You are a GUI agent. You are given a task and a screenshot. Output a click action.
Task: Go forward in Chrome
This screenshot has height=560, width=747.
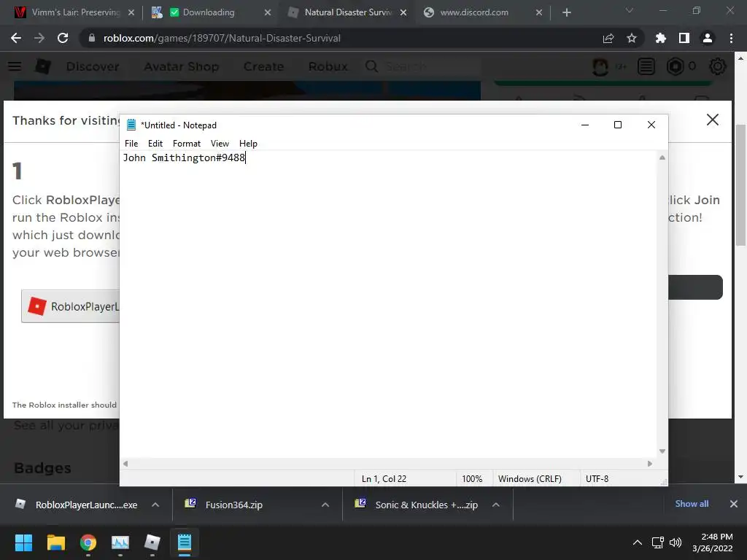pos(39,38)
